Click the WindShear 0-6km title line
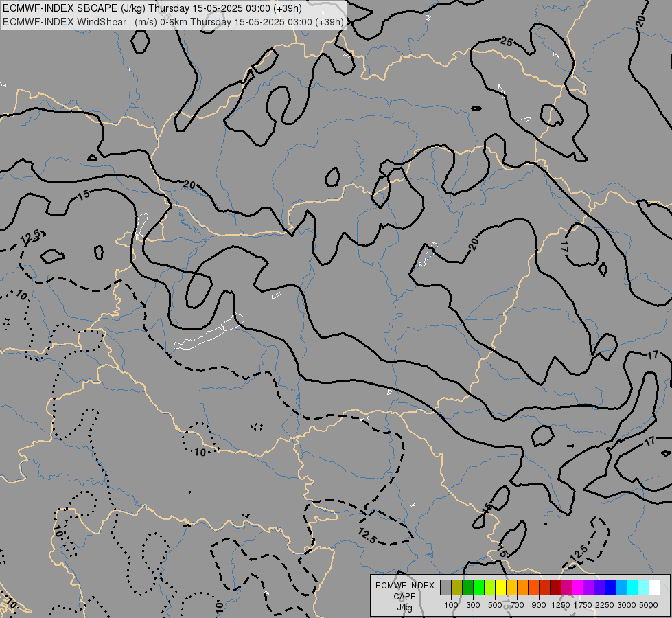The width and height of the screenshot is (672, 618). click(173, 22)
